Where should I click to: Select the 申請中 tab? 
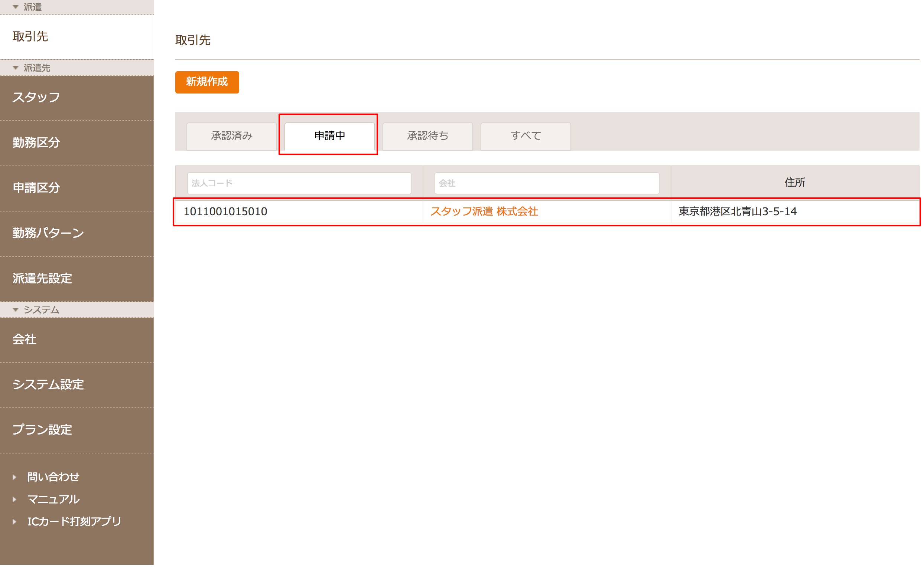pyautogui.click(x=330, y=137)
